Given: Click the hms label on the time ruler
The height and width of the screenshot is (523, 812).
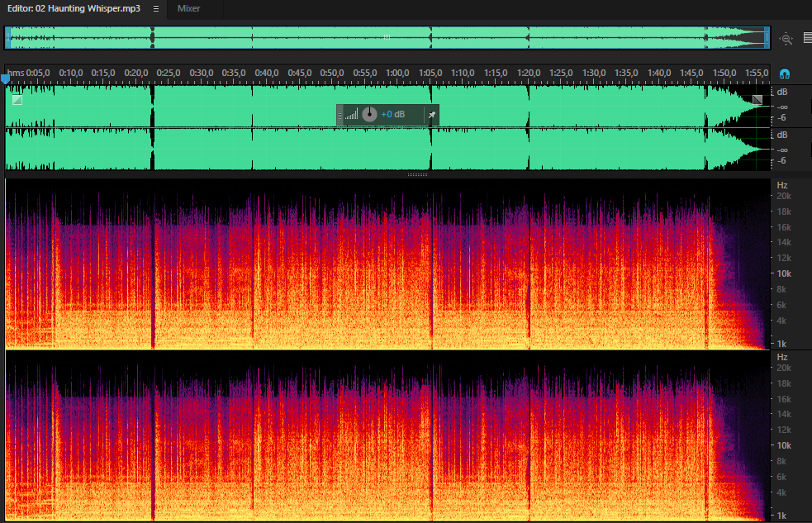Looking at the screenshot, I should pos(16,73).
